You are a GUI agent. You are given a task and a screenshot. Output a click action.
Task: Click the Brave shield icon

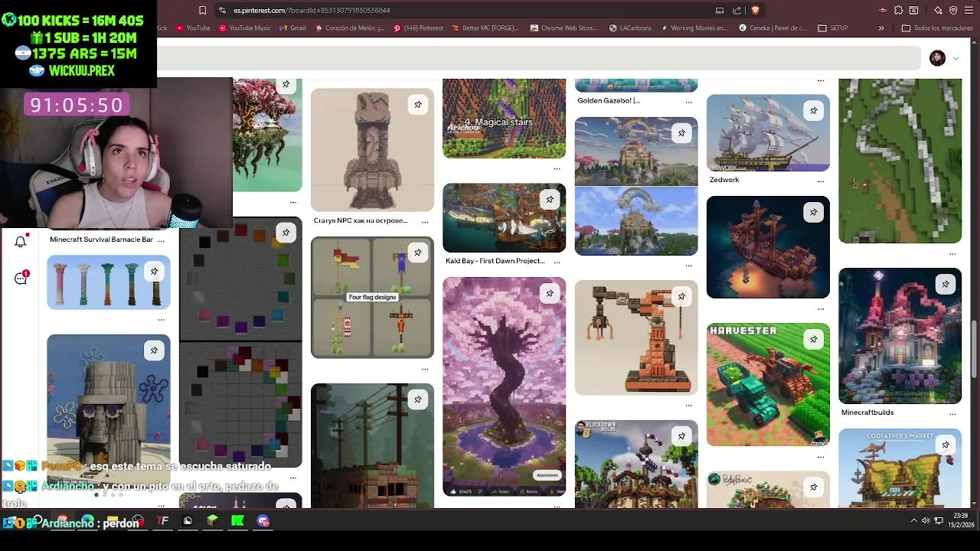(755, 10)
